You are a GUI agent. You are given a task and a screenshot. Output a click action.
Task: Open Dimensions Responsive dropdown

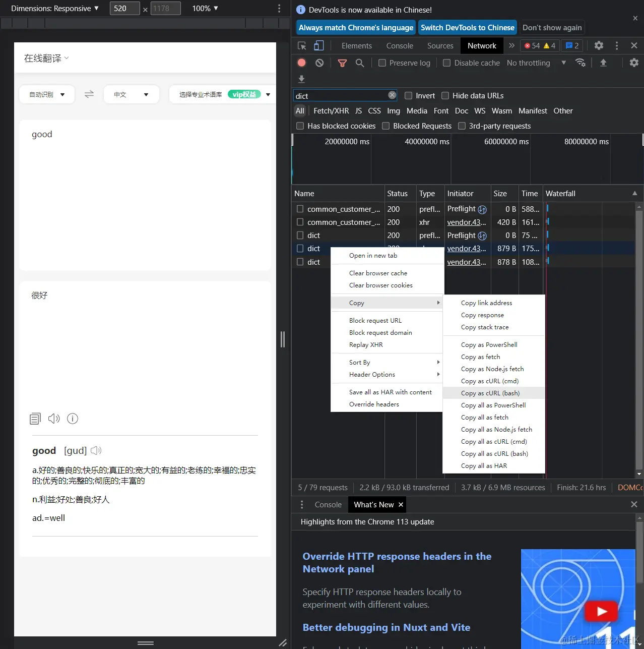coord(55,9)
